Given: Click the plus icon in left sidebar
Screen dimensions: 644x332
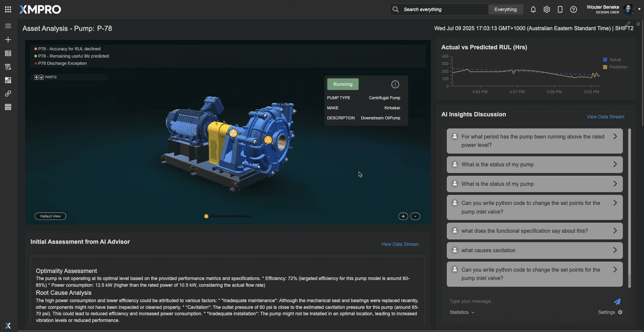Looking at the screenshot, I should (8, 40).
